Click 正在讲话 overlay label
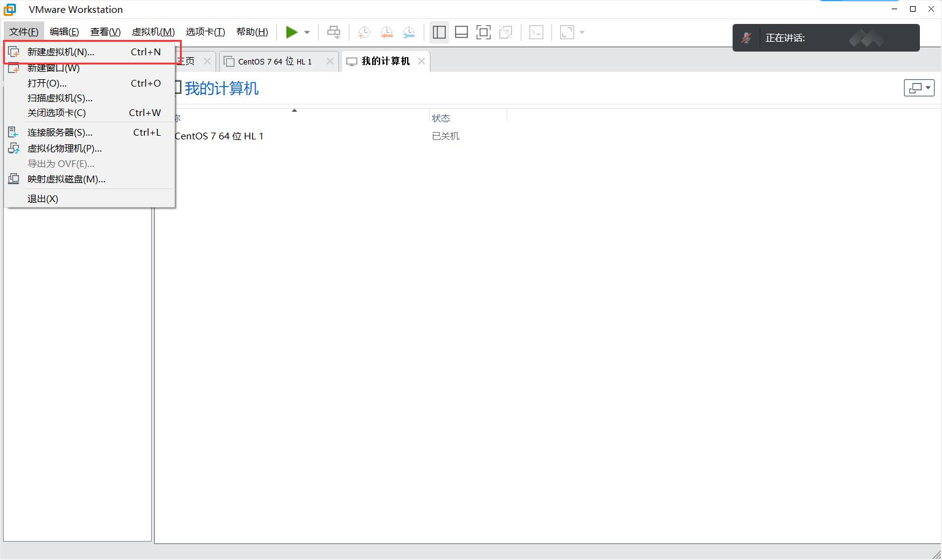942x560 pixels. (785, 37)
